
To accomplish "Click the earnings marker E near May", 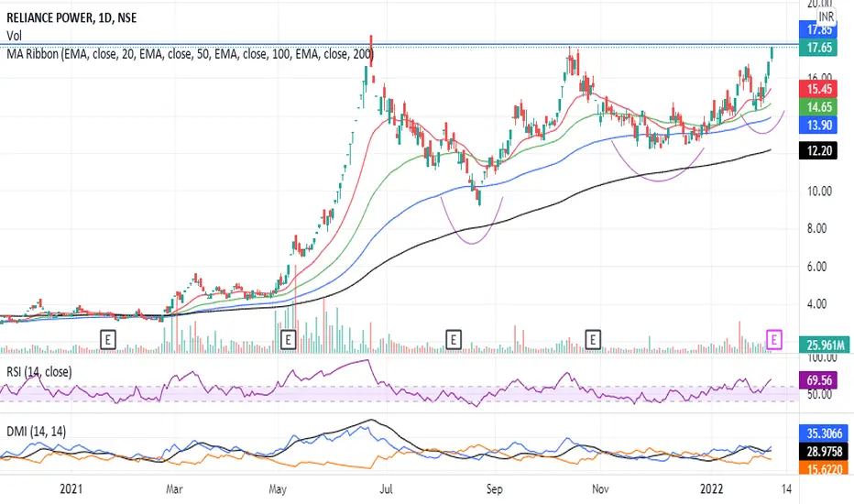I will pos(288,339).
